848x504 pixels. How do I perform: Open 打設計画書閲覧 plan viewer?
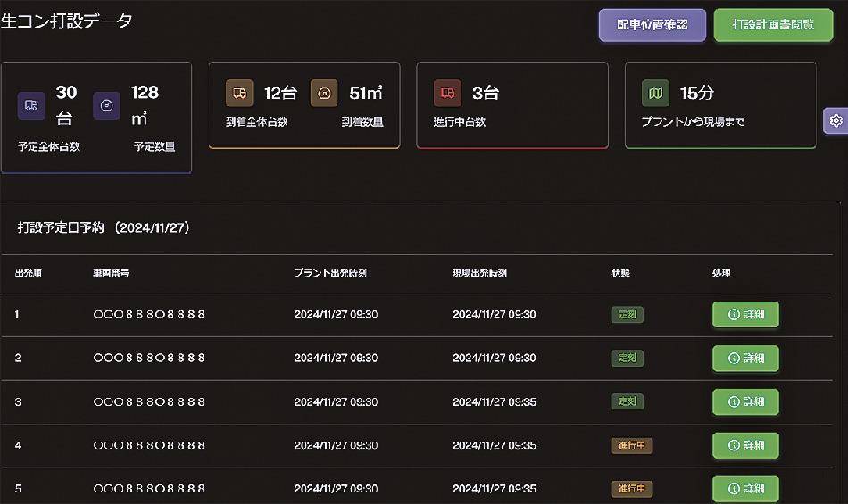click(773, 25)
